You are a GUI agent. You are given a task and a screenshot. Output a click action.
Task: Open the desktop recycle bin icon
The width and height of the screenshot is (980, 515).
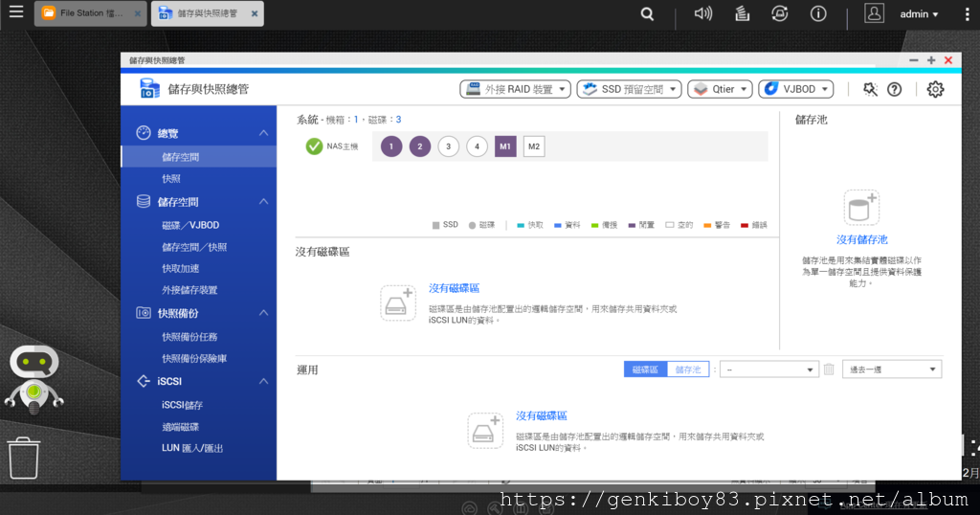pos(24,458)
